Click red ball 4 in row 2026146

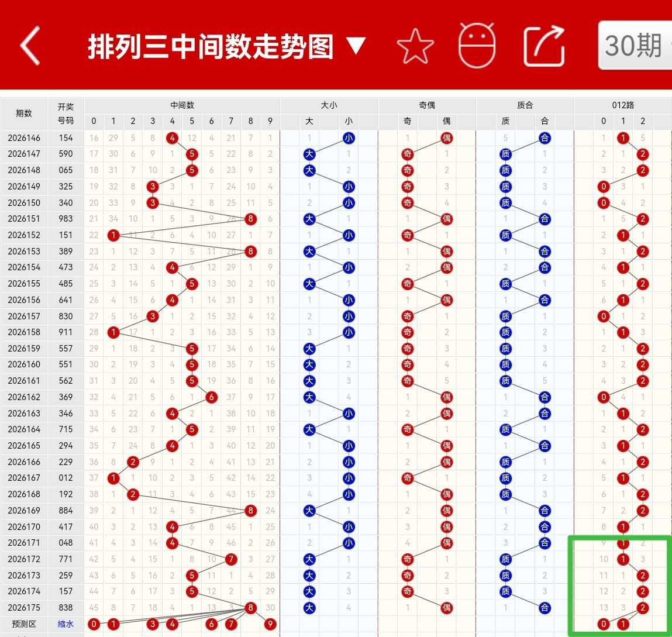(x=173, y=138)
